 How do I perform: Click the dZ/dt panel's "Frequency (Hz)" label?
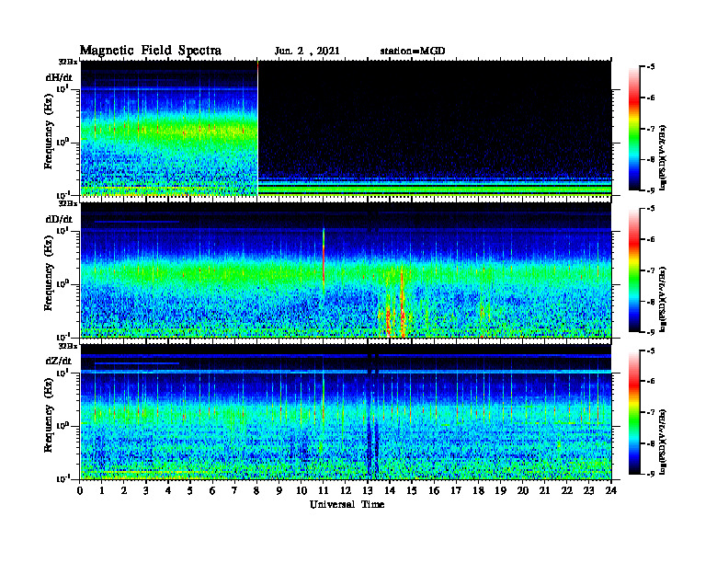pos(49,416)
